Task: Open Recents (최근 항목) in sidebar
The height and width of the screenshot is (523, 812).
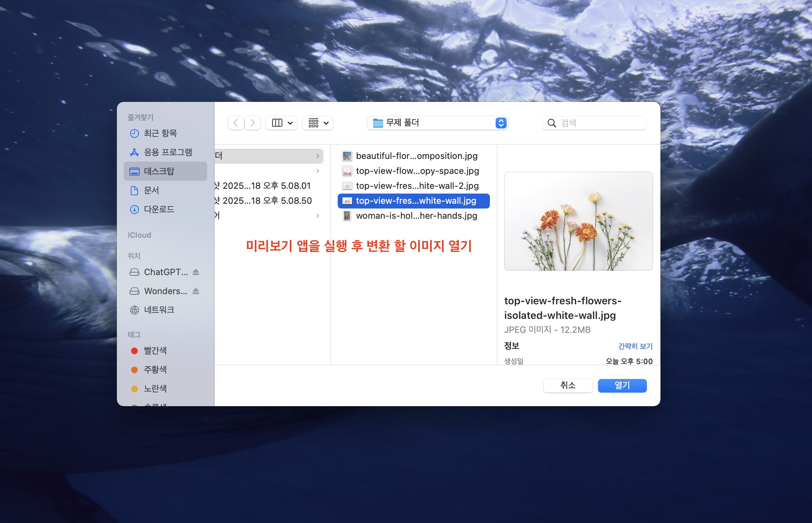Action: tap(160, 133)
